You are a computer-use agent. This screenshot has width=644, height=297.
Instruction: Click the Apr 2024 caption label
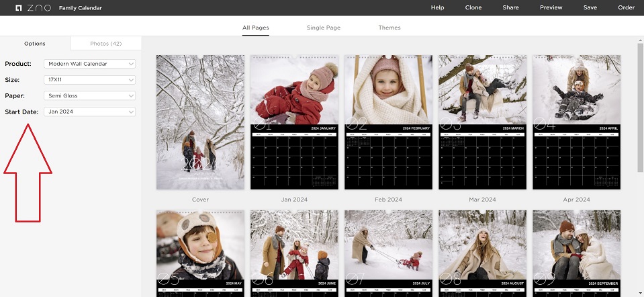[x=577, y=200]
